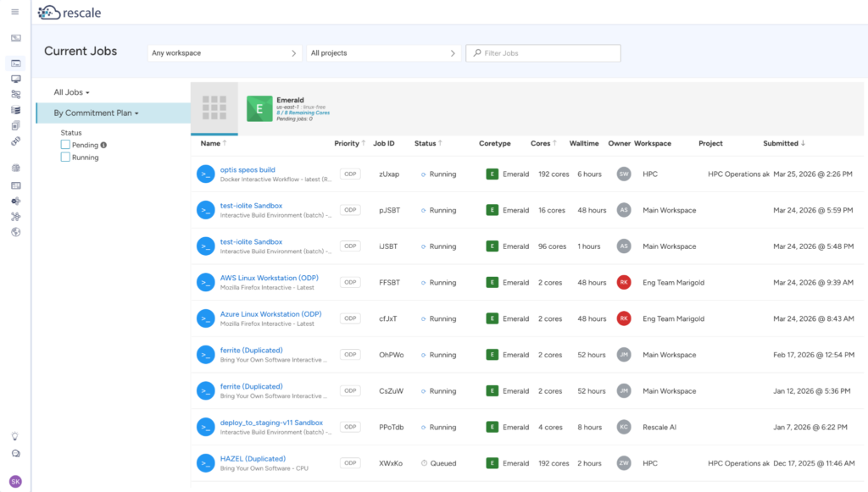Open the All projects dropdown
This screenshot has width=868, height=492.
click(x=383, y=53)
